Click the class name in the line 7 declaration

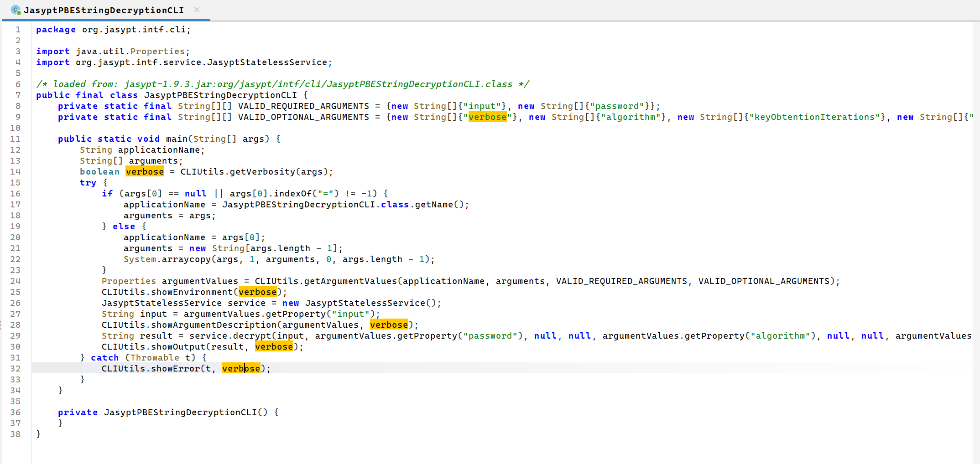(x=220, y=95)
